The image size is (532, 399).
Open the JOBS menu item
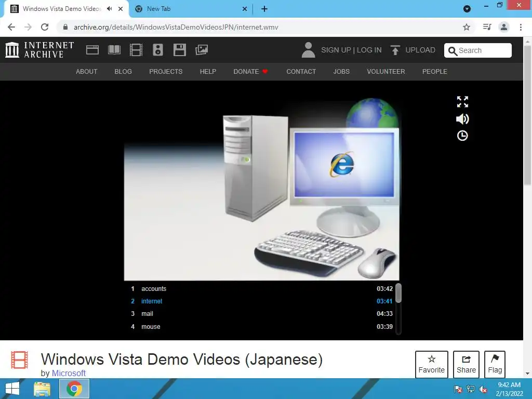click(341, 72)
